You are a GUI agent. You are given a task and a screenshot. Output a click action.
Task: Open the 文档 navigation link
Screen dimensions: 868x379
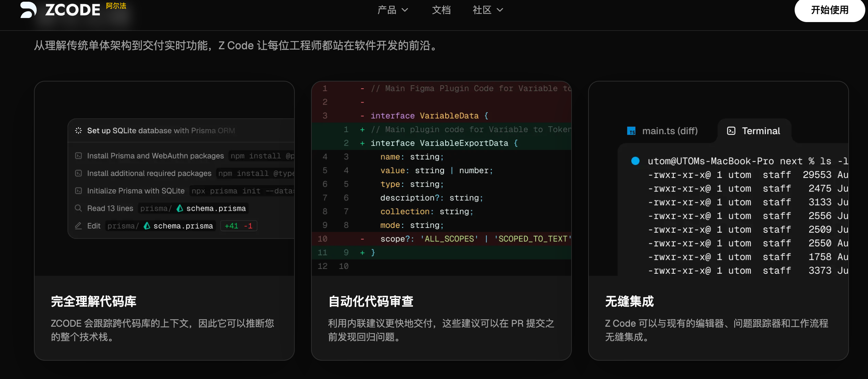pyautogui.click(x=441, y=10)
